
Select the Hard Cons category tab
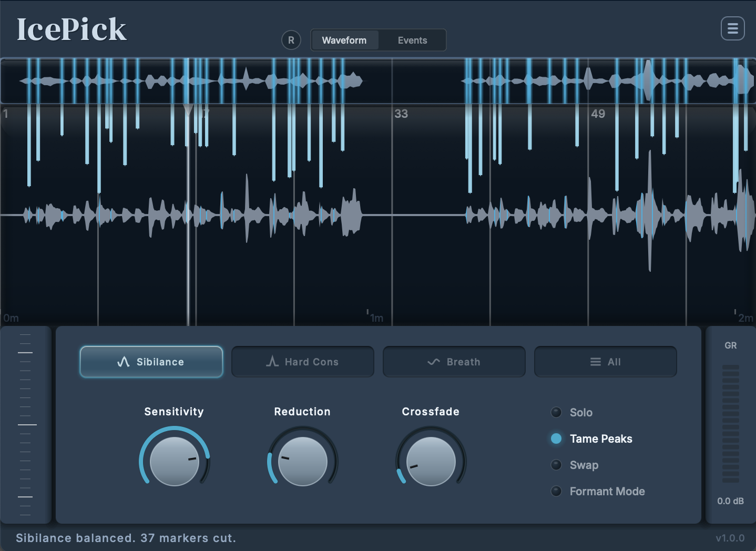pyautogui.click(x=303, y=362)
